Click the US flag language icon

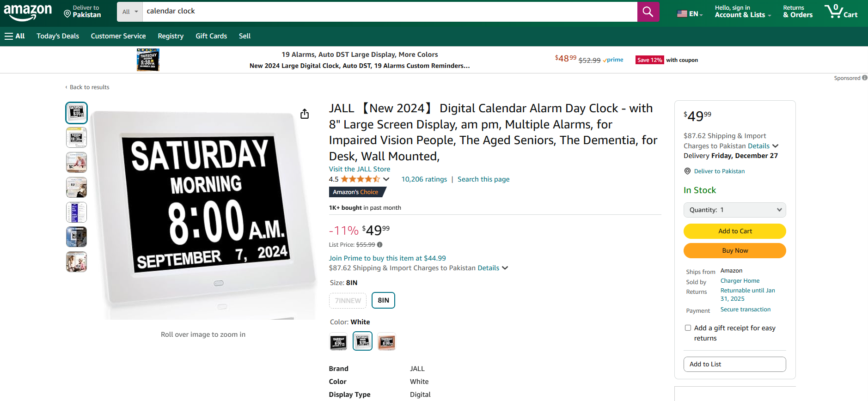(x=682, y=14)
